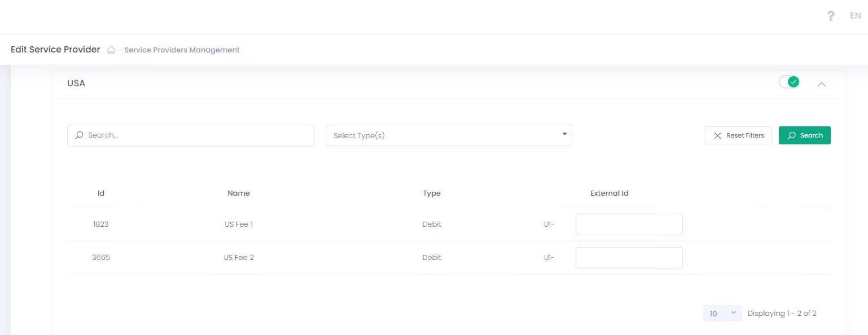Collapse the USA section chevron

click(822, 84)
